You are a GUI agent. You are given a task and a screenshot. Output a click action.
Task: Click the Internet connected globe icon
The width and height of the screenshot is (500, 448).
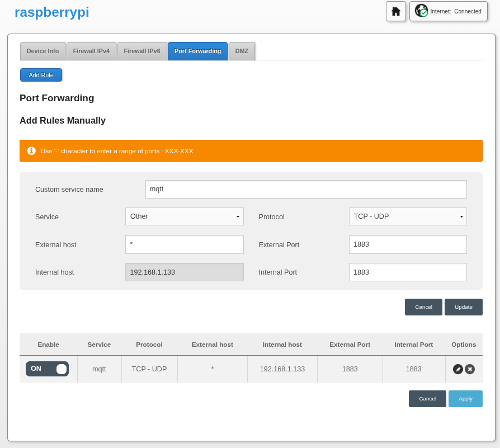click(x=421, y=11)
